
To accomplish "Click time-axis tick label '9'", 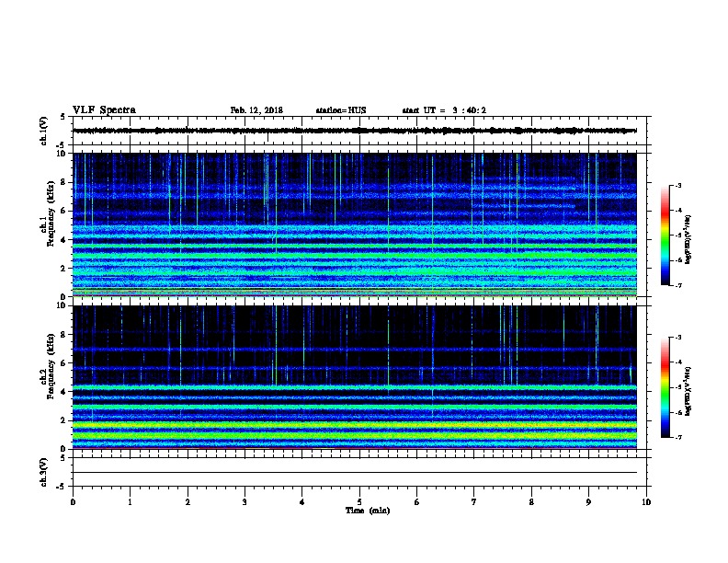I will pyautogui.click(x=588, y=502).
